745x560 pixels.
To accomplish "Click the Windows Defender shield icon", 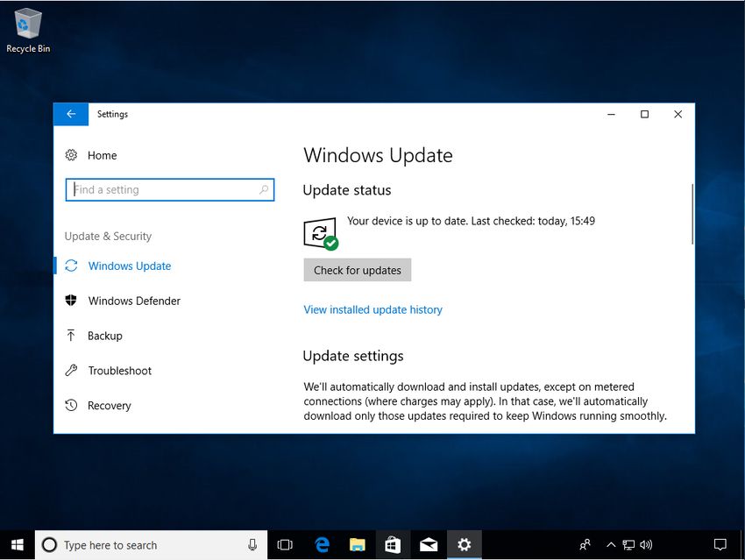I will (71, 301).
